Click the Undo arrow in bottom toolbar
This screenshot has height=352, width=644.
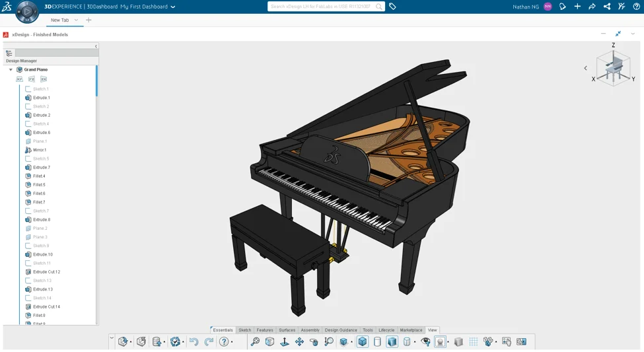click(194, 341)
